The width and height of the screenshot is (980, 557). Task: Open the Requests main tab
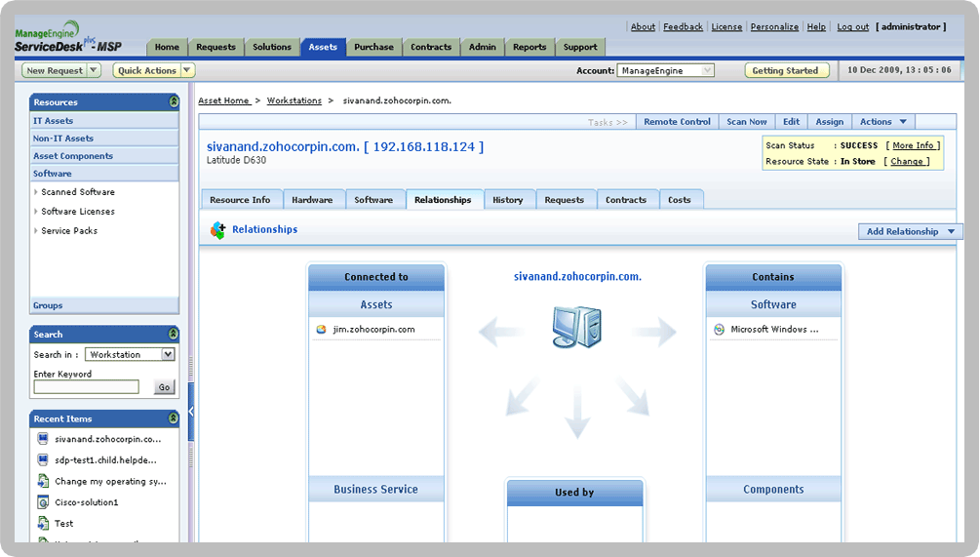(x=216, y=47)
